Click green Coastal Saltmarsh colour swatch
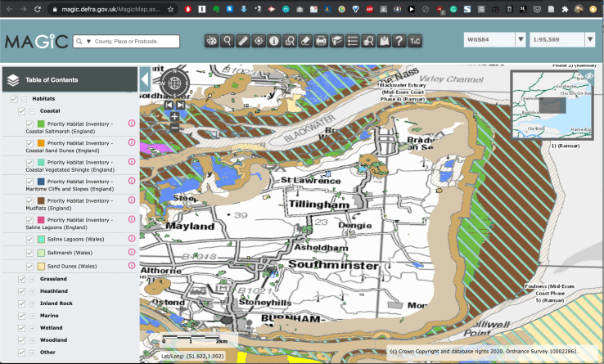This screenshot has width=604, height=364. 41,124
